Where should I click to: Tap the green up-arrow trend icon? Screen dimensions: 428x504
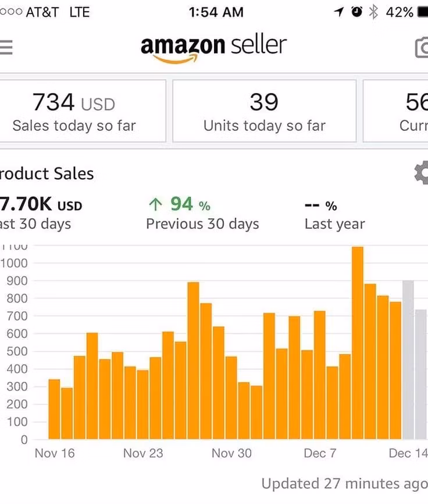pyautogui.click(x=155, y=204)
